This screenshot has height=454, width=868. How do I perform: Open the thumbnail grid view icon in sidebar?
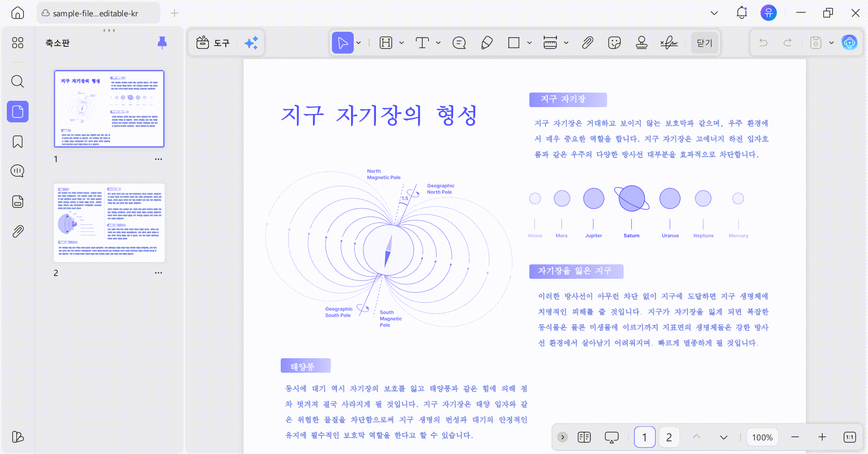18,43
